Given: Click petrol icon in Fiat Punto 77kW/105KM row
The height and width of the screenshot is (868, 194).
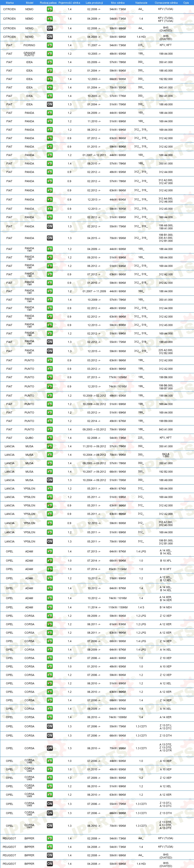Looking at the screenshot, I should point(50,377).
